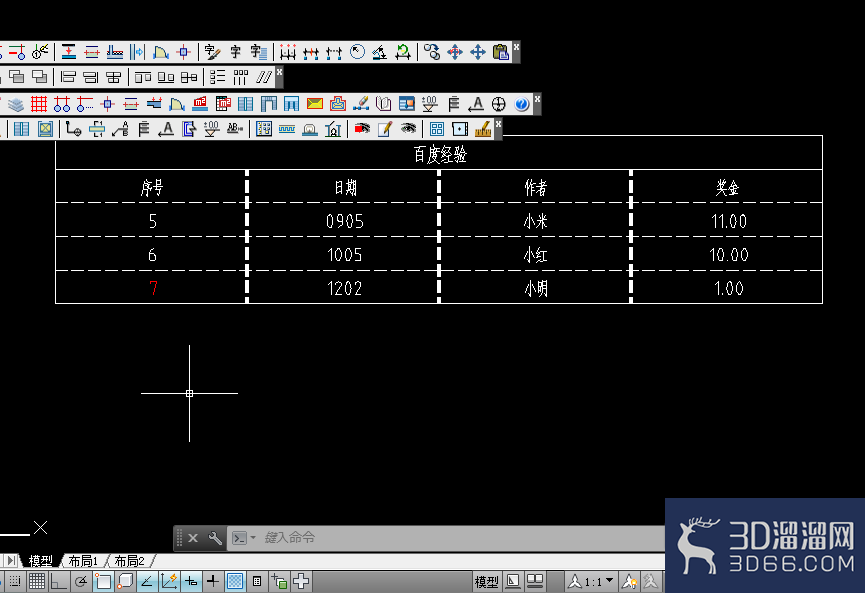Screen dimensions: 865x593
Task: Click the 1202 date cell
Action: [343, 287]
